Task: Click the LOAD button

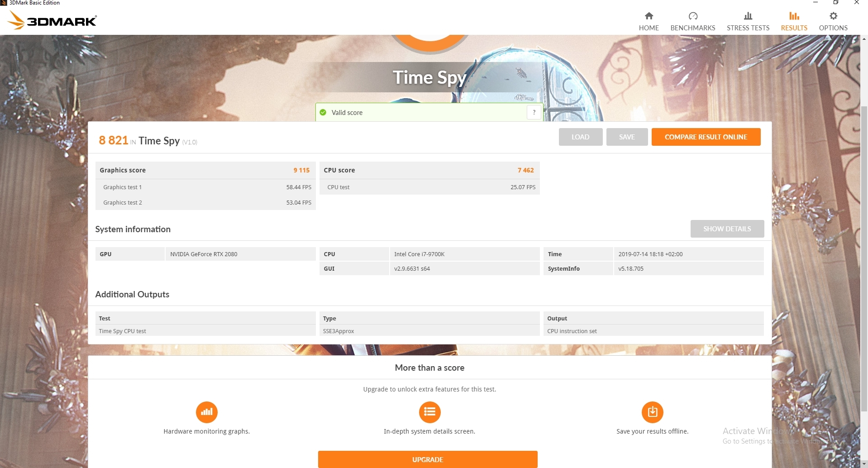Action: coord(580,137)
